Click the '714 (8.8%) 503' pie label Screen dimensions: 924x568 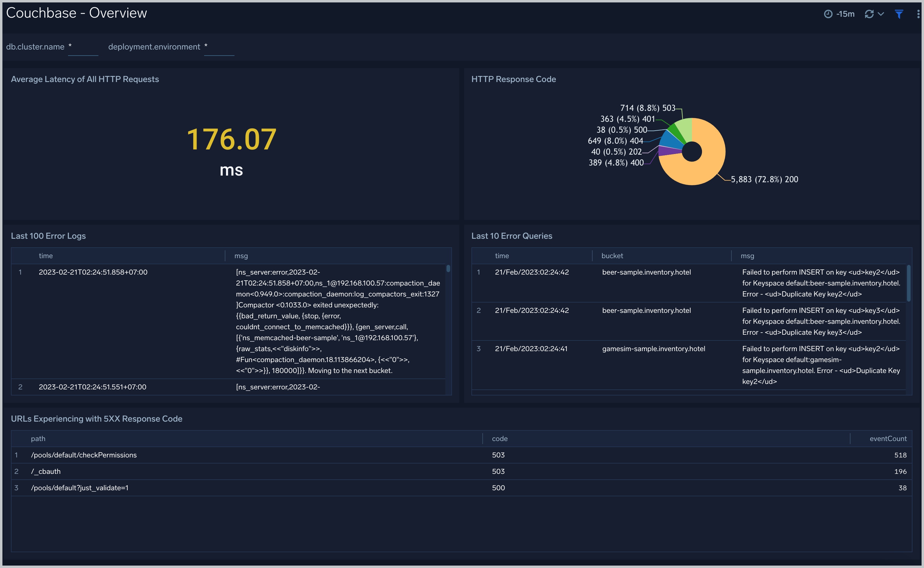pyautogui.click(x=648, y=108)
